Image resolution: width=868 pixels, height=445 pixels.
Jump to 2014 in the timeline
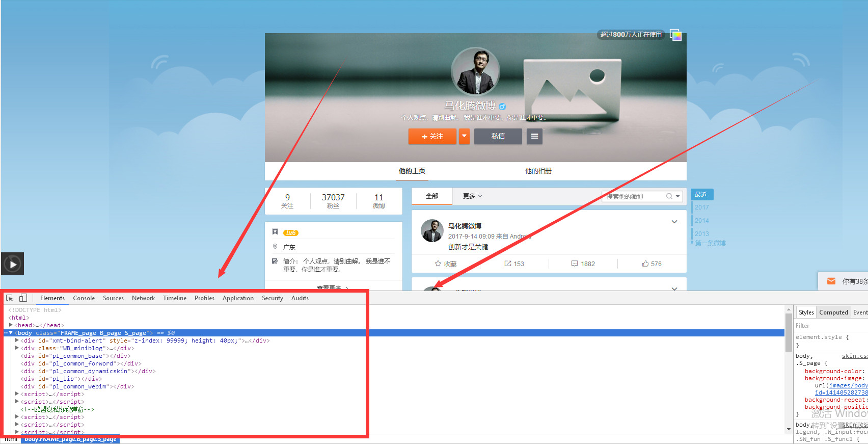[702, 221]
